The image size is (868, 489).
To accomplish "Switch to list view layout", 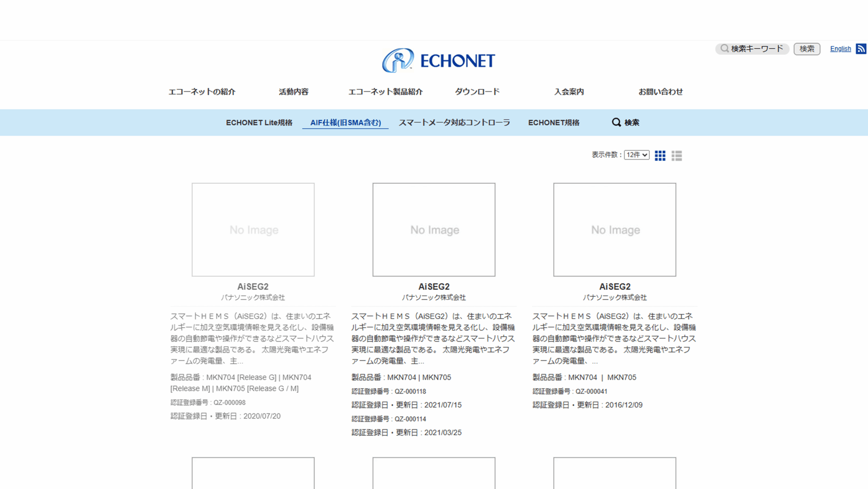I will click(676, 155).
